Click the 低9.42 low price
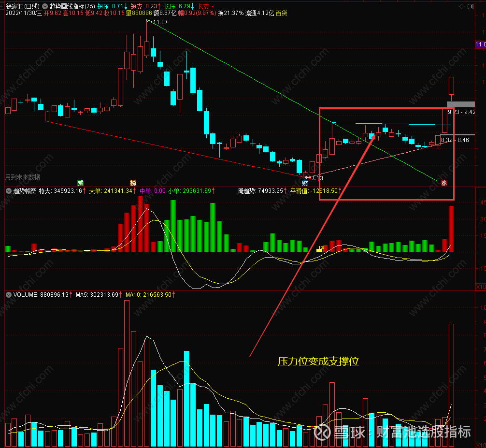This screenshot has width=486, height=448. 94,13
